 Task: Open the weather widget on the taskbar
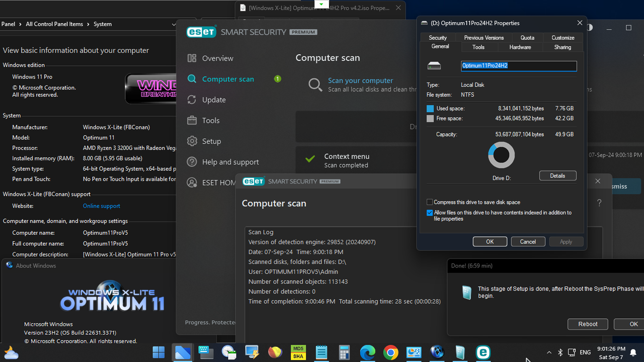(11, 352)
